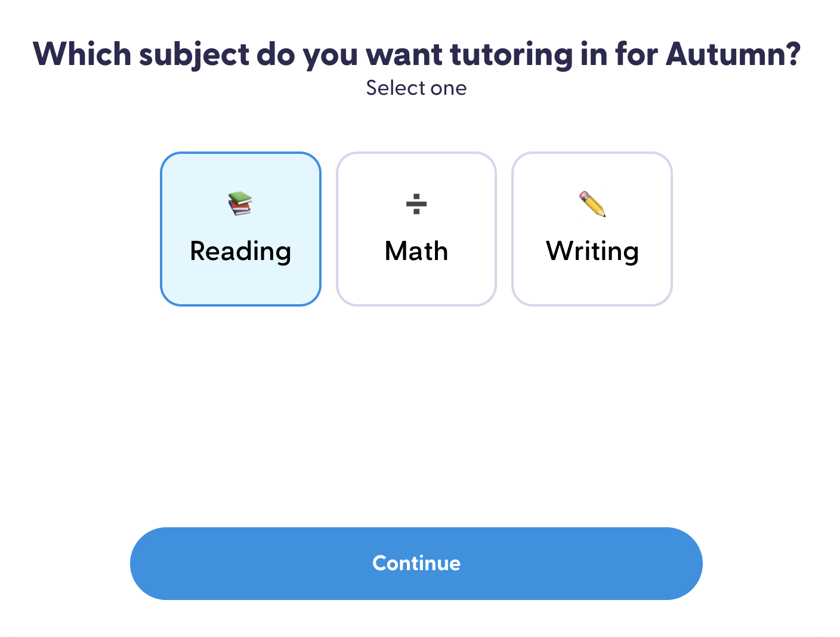Click Continue to proceed with Reading
Screen dimensions: 840x637
tap(416, 563)
